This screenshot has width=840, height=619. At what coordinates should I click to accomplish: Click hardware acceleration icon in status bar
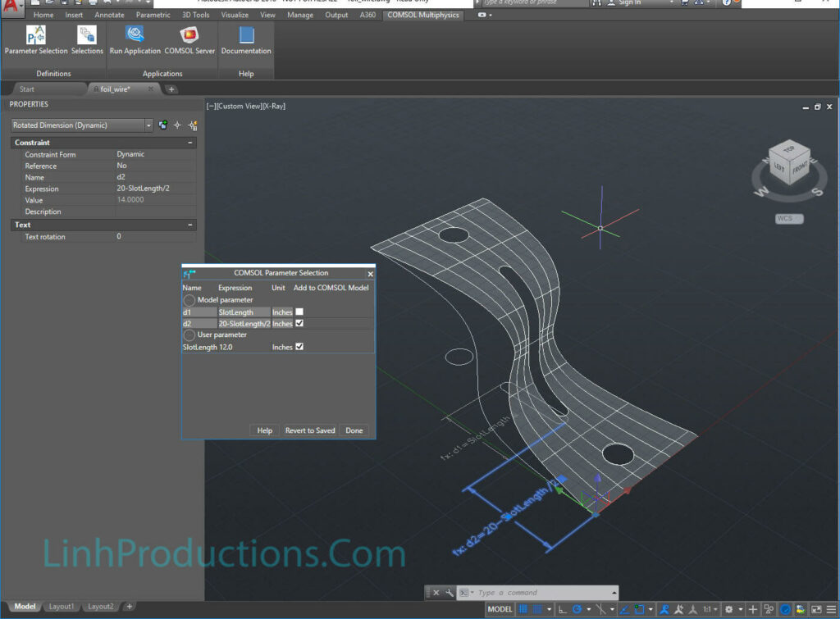click(785, 609)
